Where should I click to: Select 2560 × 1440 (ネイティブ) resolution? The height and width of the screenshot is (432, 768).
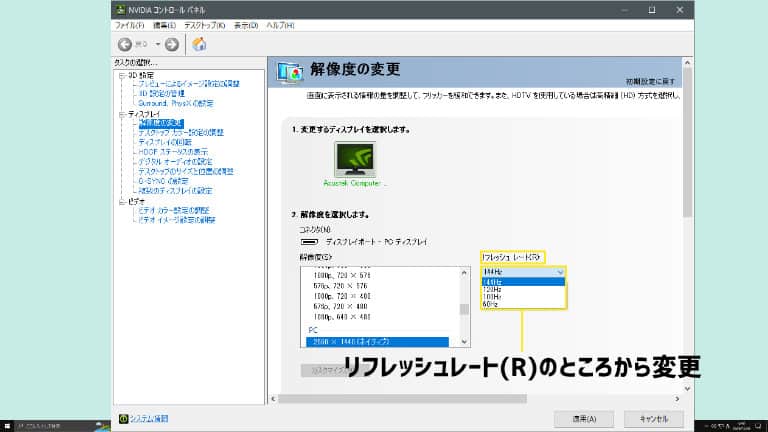tap(377, 342)
